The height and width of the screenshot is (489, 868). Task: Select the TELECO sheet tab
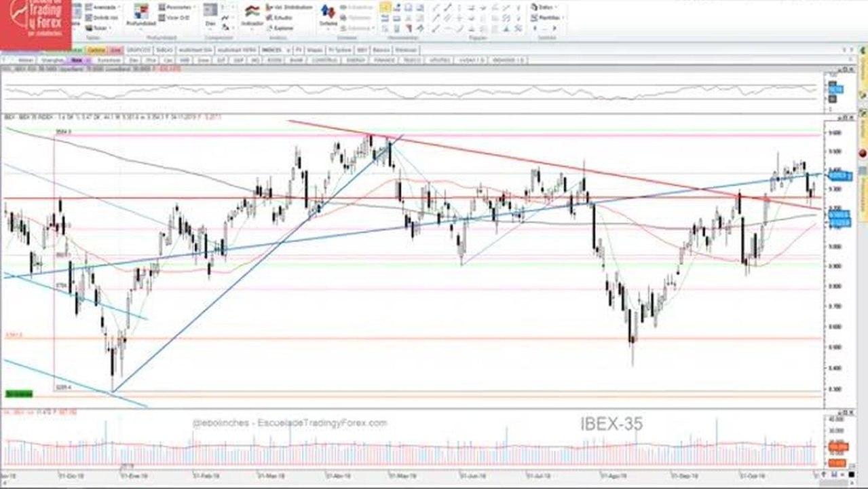(x=412, y=60)
